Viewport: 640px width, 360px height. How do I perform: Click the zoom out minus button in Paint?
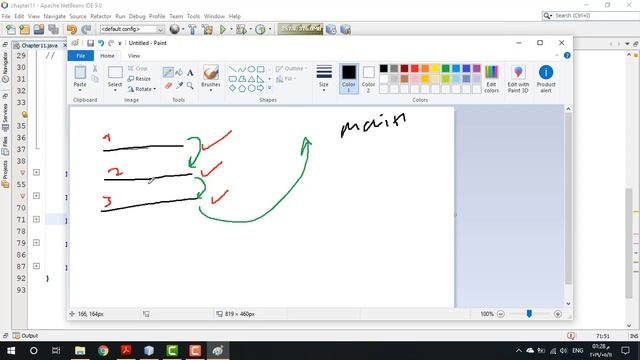501,314
